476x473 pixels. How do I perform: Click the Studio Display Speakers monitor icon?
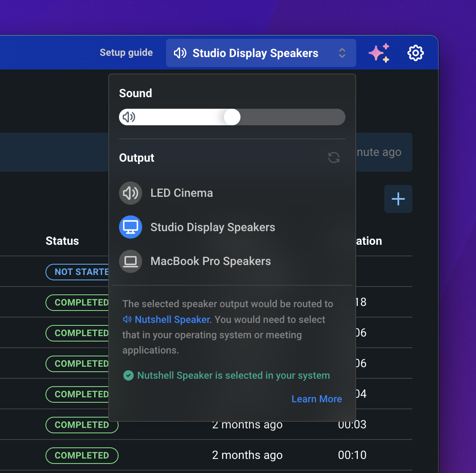coord(131,227)
